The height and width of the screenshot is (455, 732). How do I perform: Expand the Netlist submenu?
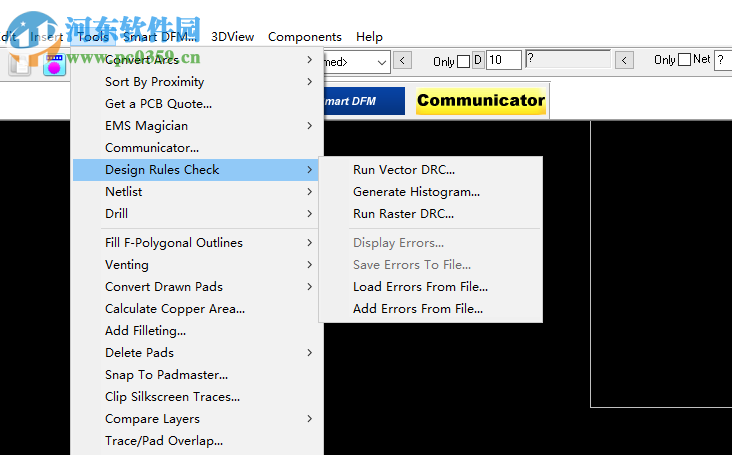pos(196,191)
